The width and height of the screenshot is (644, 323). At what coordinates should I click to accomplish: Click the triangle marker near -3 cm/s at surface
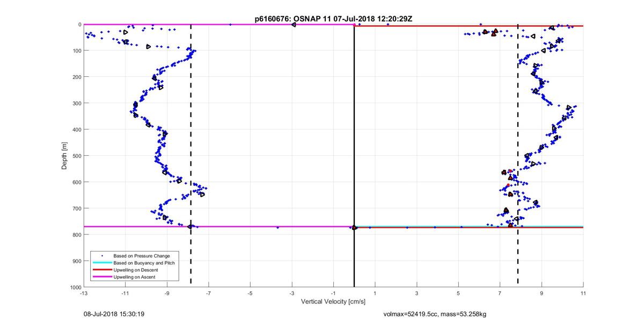pyautogui.click(x=294, y=25)
